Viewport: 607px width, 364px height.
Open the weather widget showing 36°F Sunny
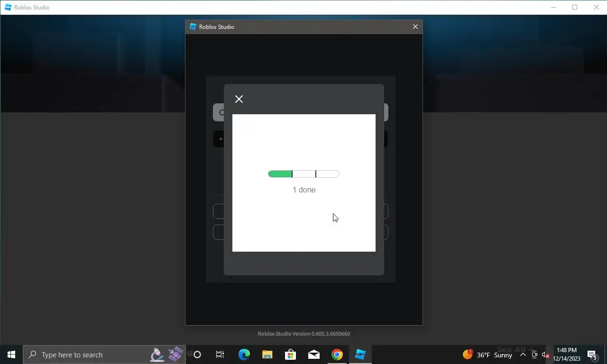point(487,355)
